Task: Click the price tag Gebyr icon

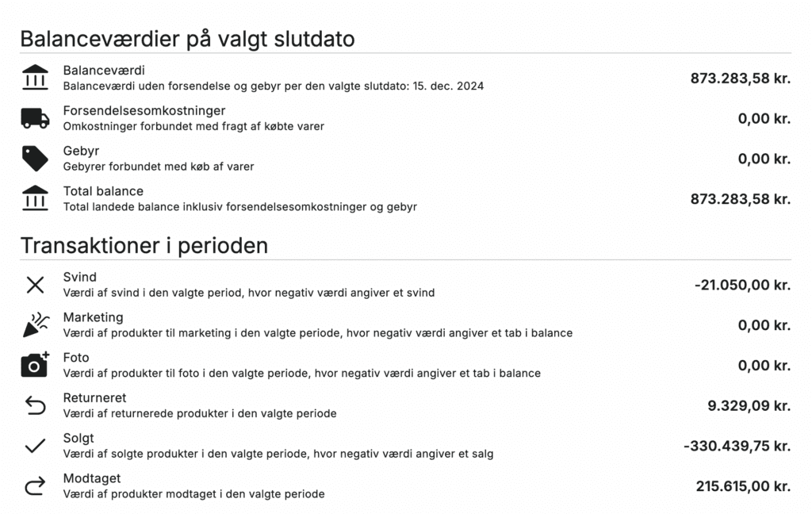Action: click(35, 159)
